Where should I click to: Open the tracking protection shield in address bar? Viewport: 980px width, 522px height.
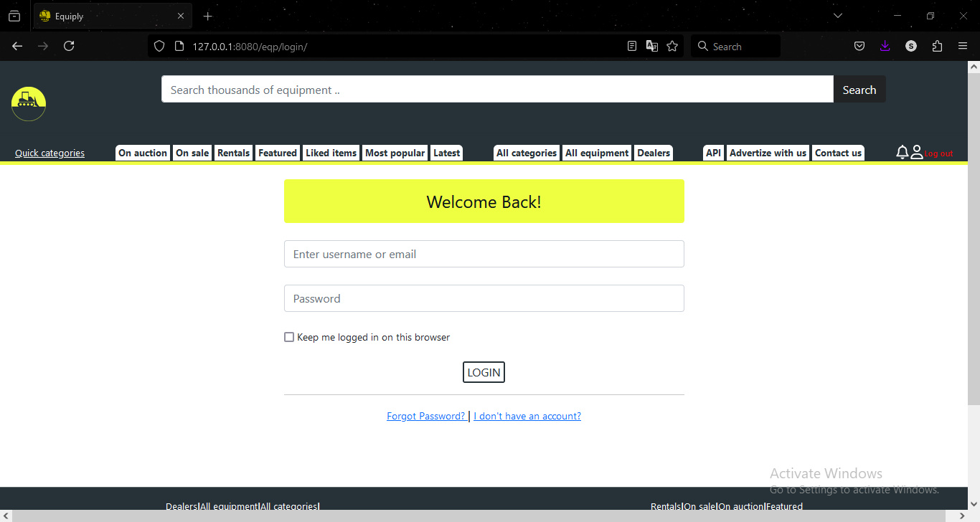159,45
